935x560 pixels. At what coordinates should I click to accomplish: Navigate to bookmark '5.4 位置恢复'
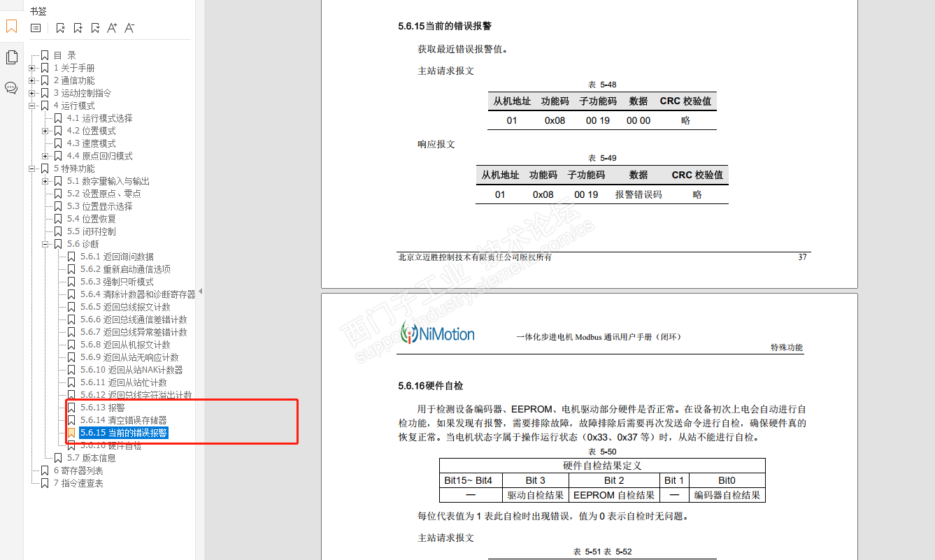point(91,219)
